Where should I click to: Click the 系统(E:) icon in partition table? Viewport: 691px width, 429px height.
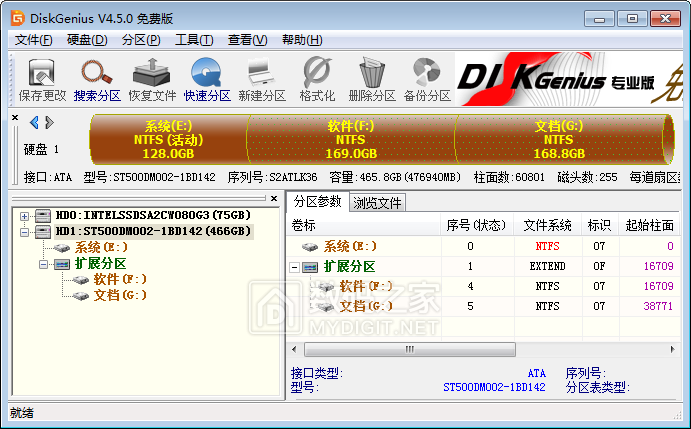pos(310,246)
